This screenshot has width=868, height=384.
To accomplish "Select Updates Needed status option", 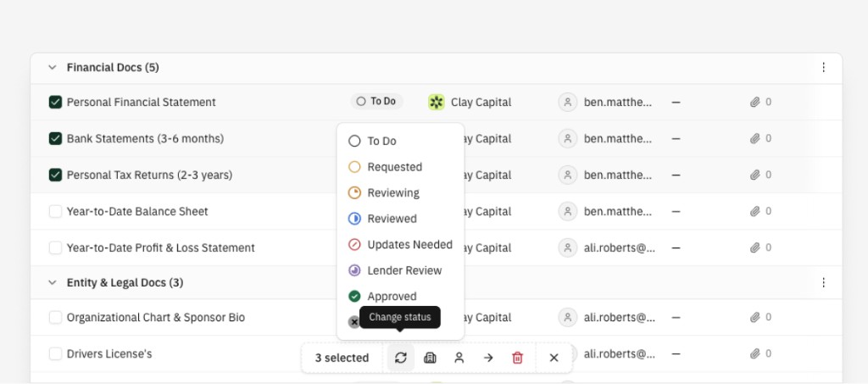I will [400, 245].
